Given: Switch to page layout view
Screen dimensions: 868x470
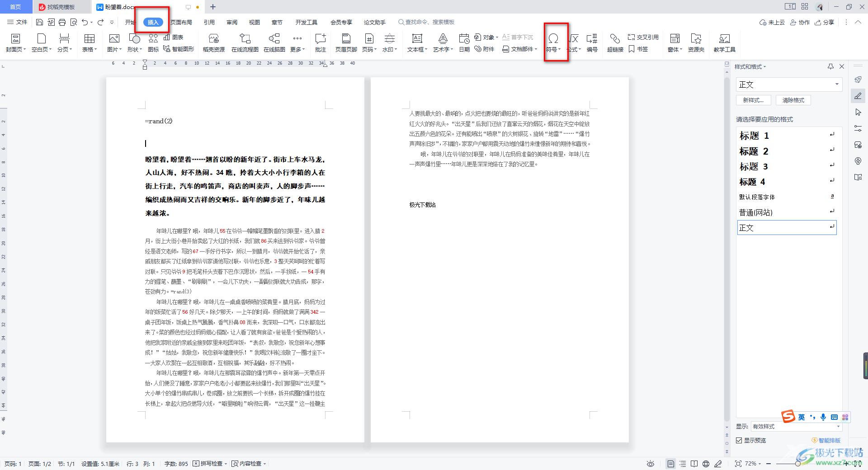Looking at the screenshot, I should pyautogui.click(x=671, y=464).
